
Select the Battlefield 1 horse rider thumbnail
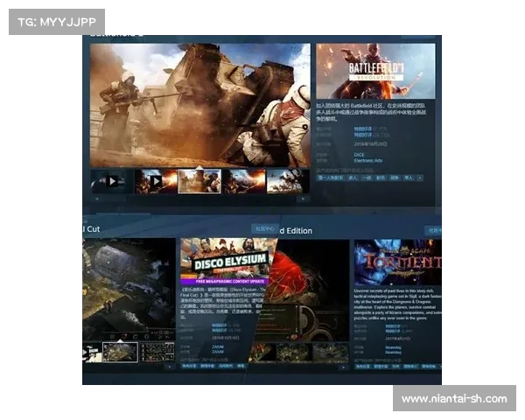[287, 181]
